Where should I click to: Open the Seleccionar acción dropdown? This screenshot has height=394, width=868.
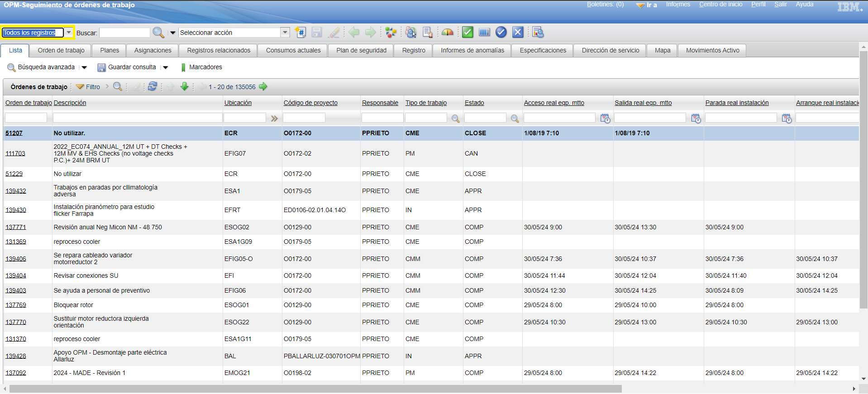[285, 33]
